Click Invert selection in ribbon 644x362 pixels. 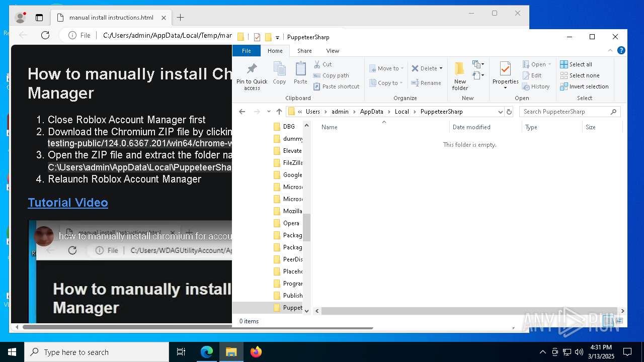(584, 86)
